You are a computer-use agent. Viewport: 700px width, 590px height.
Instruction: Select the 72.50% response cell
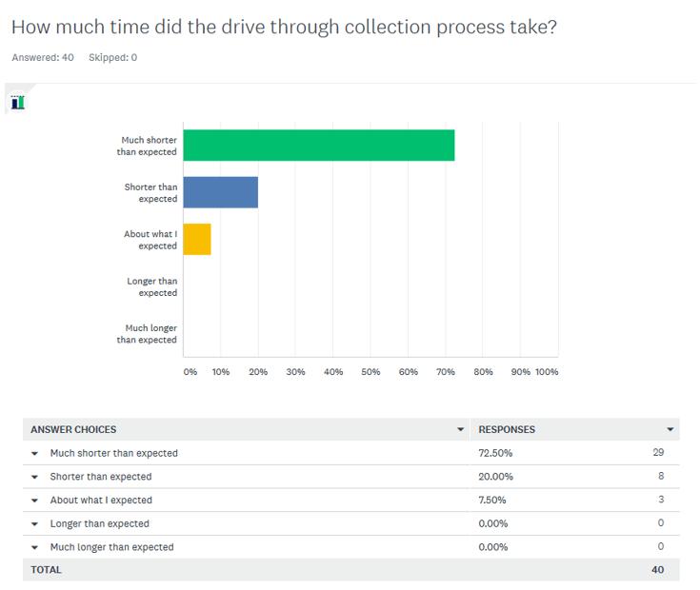pos(495,454)
